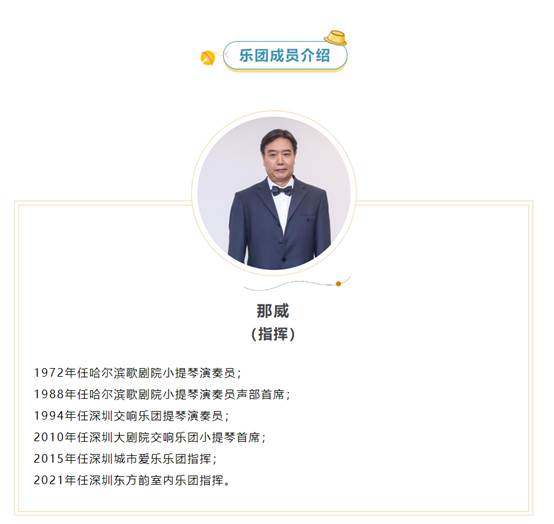Select the 乐团成员介绍 header pill

coord(285,55)
